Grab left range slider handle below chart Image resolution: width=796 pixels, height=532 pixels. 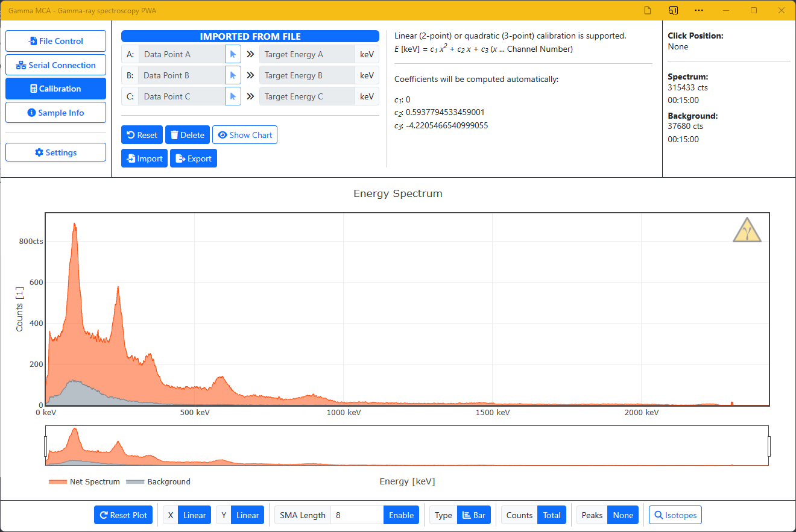coord(46,446)
